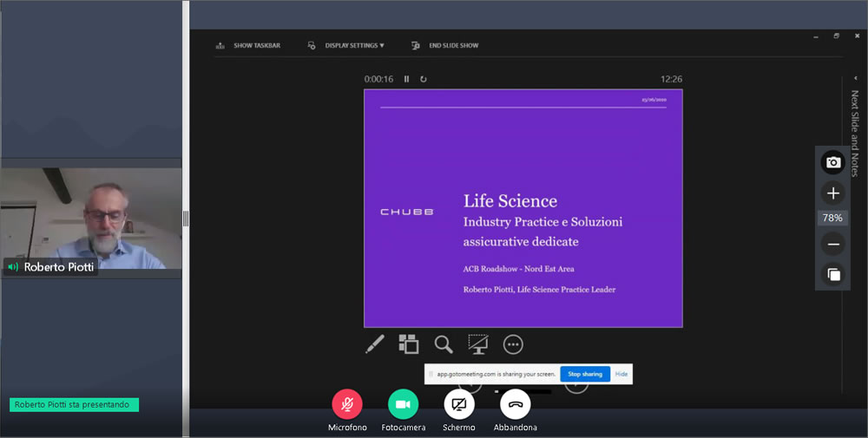Select the zoom into slide magnifier
Image resolution: width=868 pixels, height=438 pixels.
coord(444,344)
